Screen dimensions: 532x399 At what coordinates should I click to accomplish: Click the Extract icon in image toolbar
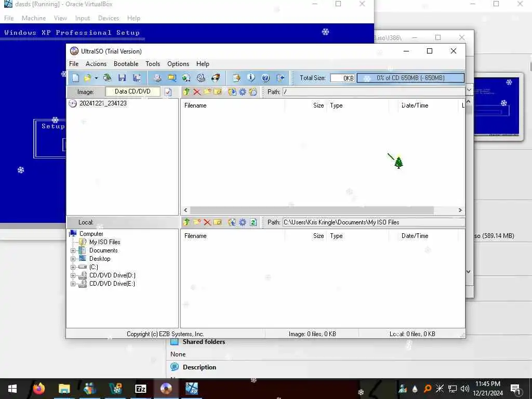[x=232, y=91]
